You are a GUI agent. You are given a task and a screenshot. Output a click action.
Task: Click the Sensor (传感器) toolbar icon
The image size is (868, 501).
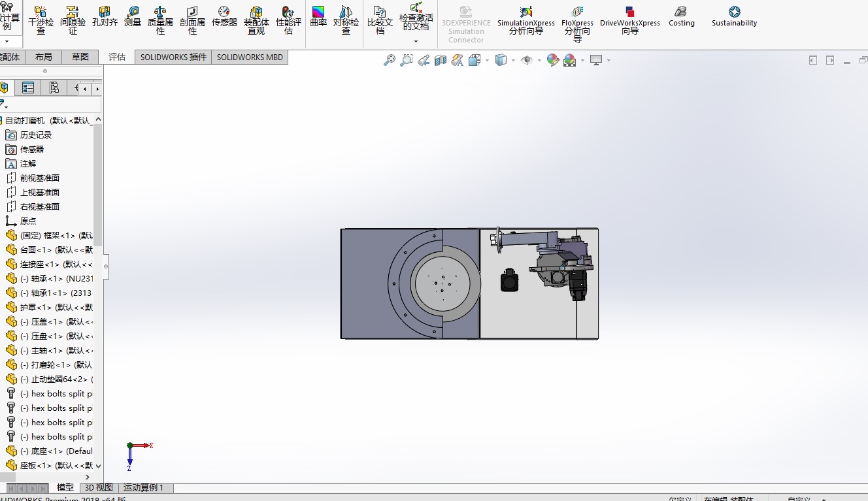tap(224, 16)
